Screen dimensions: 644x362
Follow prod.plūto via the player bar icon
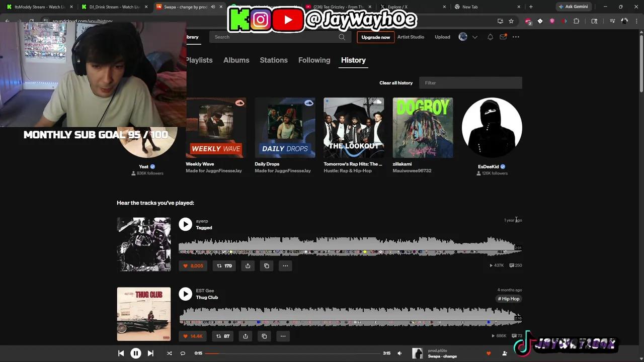(505, 353)
